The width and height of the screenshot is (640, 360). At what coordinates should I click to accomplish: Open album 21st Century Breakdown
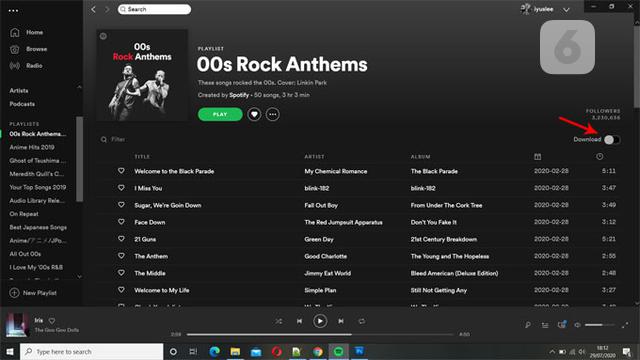(444, 240)
